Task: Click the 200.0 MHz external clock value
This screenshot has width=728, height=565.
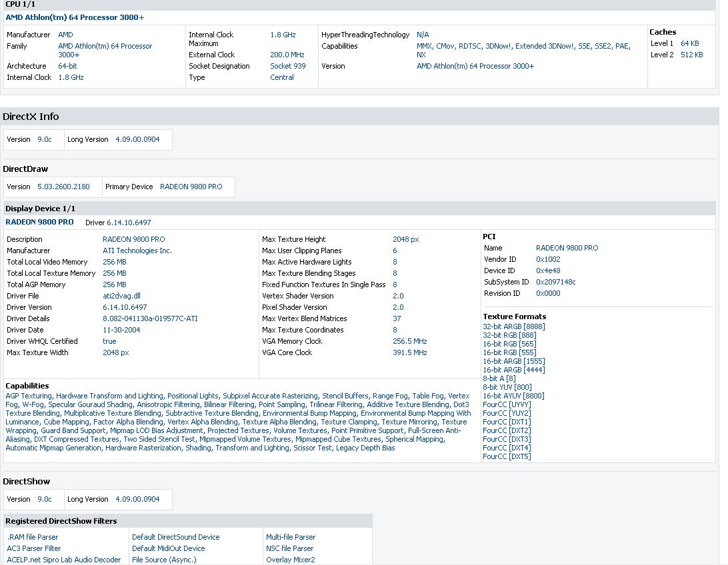Action: [x=287, y=55]
